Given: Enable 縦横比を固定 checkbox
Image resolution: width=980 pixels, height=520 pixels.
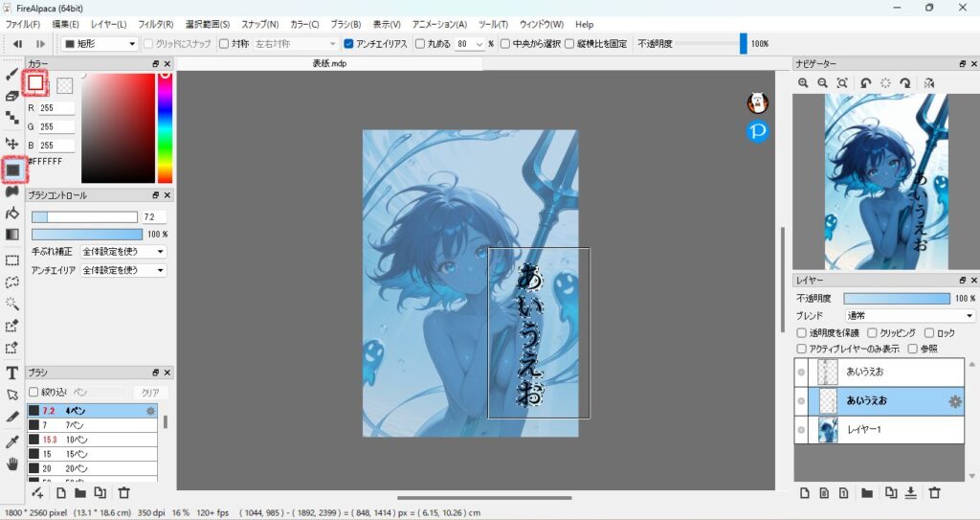Looking at the screenshot, I should click(569, 44).
